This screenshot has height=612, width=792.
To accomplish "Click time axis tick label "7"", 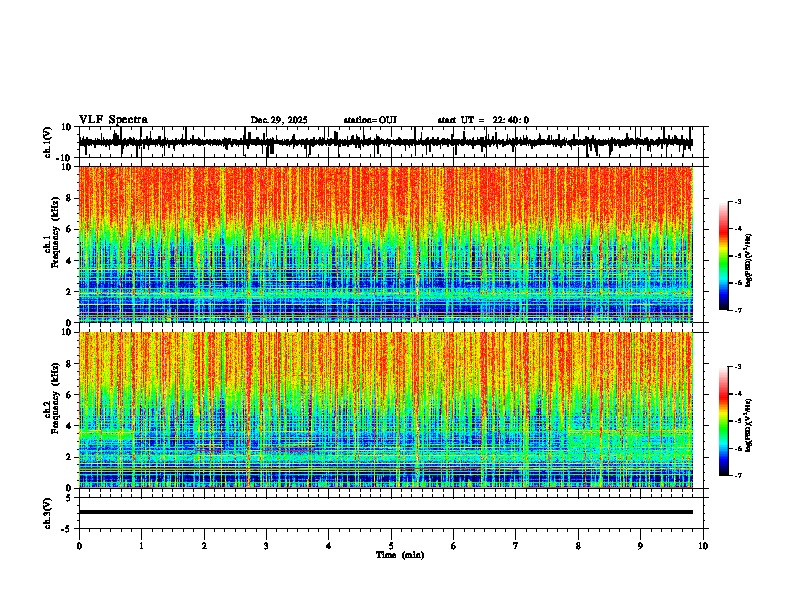I will (x=516, y=546).
